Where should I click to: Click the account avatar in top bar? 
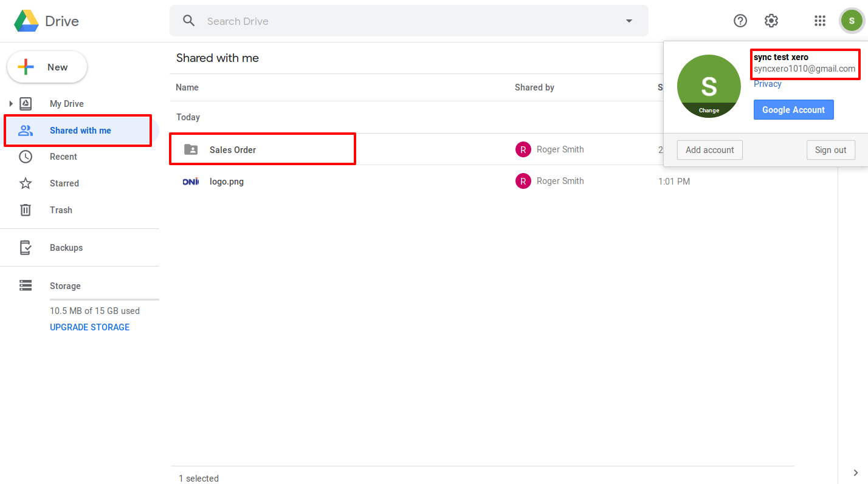(x=851, y=21)
